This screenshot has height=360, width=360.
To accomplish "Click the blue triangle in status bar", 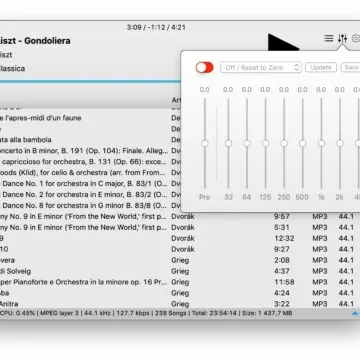I will (x=355, y=313).
